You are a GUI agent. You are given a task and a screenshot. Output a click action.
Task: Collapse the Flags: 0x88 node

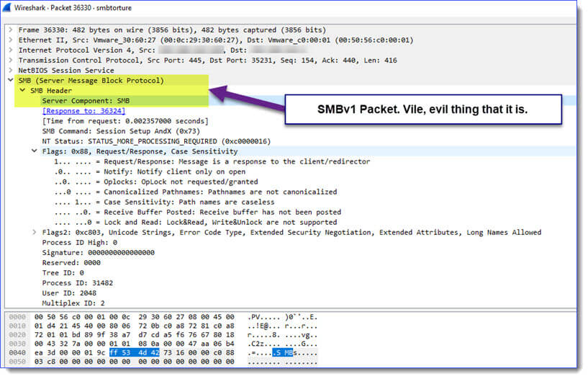34,151
